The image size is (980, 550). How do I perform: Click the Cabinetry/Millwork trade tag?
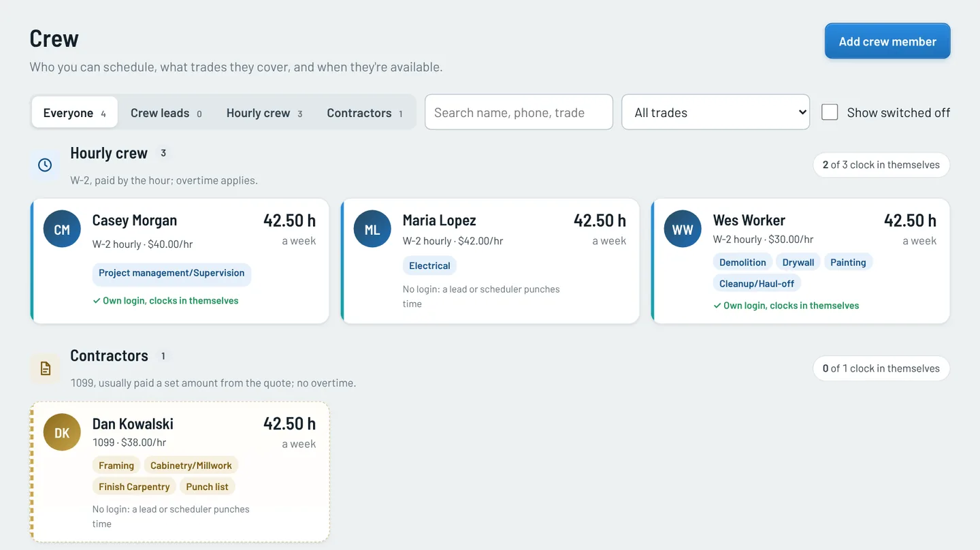191,466
